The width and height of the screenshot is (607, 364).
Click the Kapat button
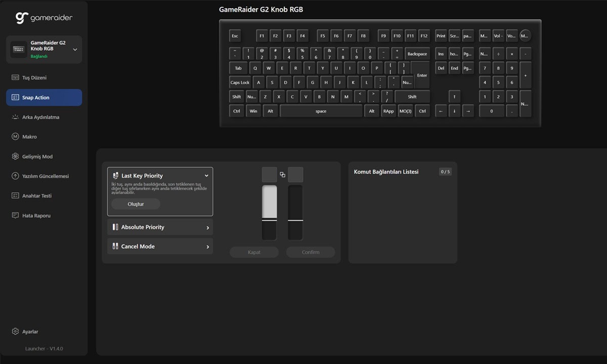click(254, 252)
